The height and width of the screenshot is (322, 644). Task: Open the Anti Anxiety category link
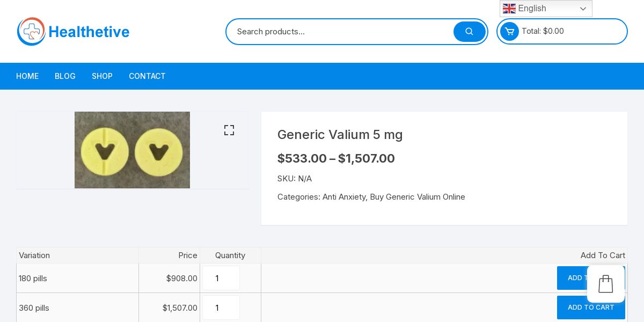pos(344,197)
